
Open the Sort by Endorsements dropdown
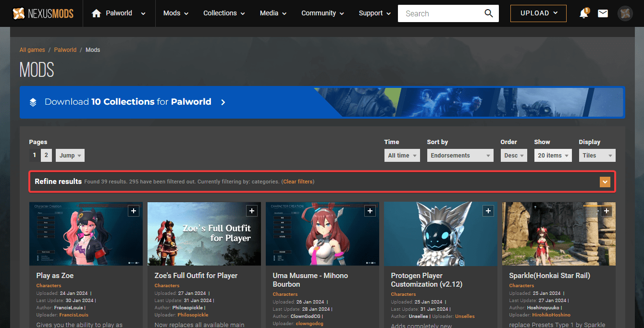pos(460,156)
